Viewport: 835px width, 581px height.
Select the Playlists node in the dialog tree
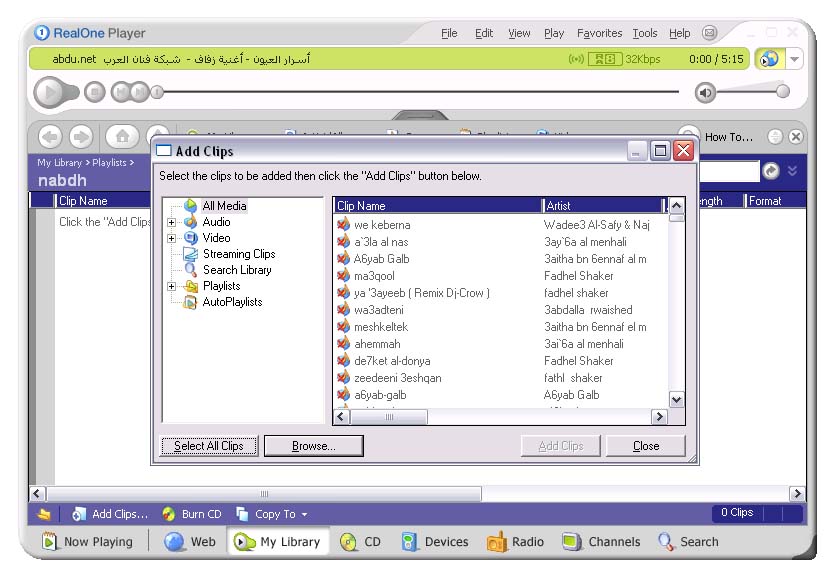tap(222, 286)
